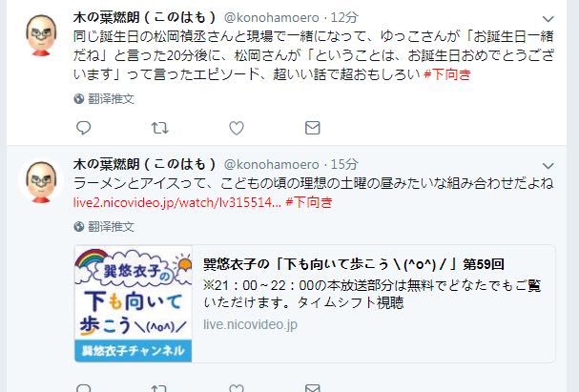
Task: Open the #下向き hashtag in first tweet
Action: pos(447,74)
